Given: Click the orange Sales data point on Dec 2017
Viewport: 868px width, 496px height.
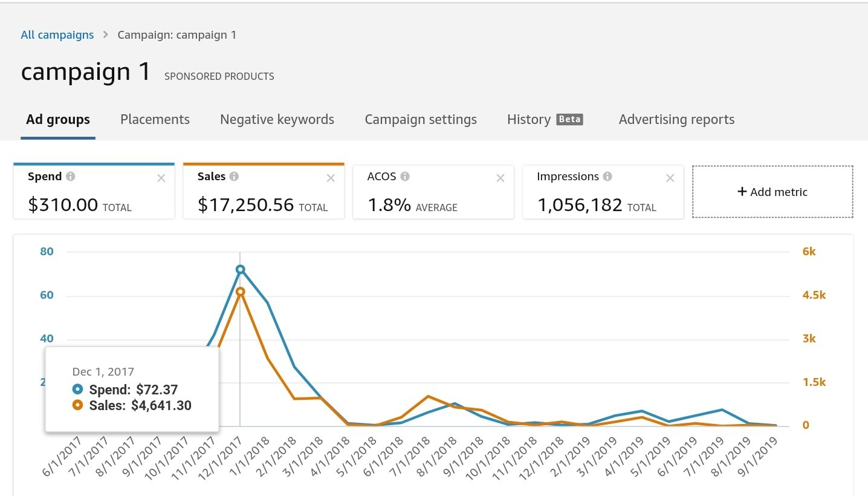Looking at the screenshot, I should coord(240,292).
